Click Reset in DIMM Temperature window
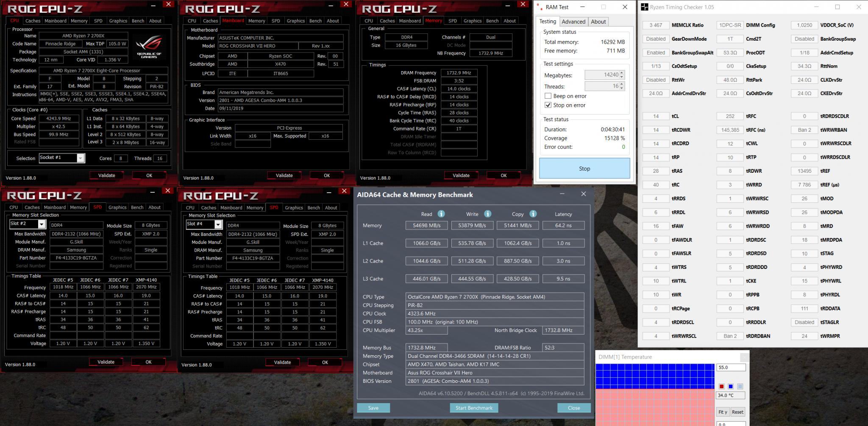Image resolution: width=868 pixels, height=426 pixels. click(737, 412)
